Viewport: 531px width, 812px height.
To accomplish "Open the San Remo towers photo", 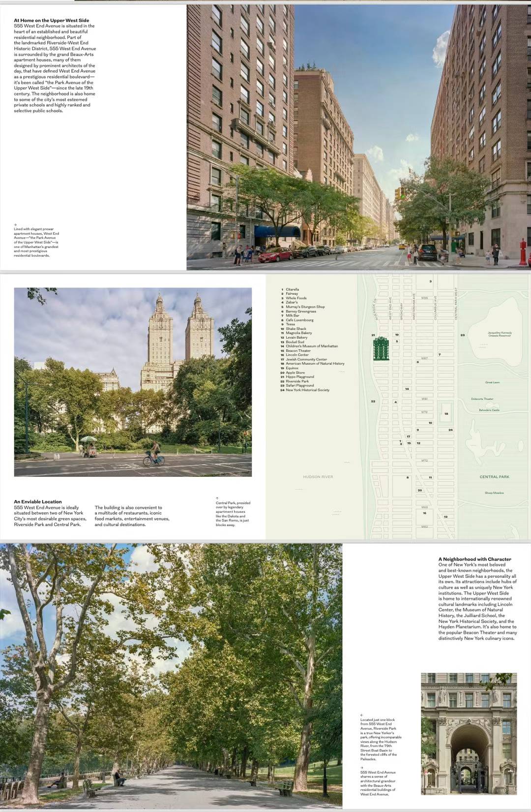I will [x=133, y=382].
